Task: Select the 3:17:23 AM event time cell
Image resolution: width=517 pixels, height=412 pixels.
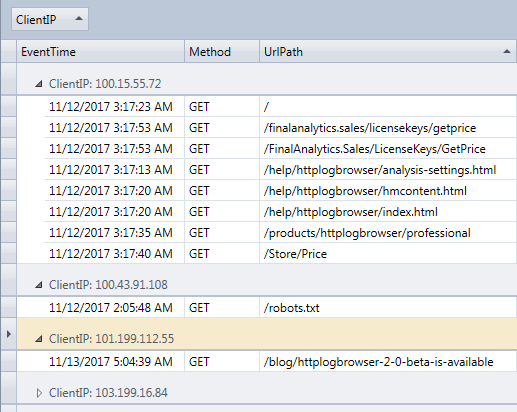Action: point(114,107)
